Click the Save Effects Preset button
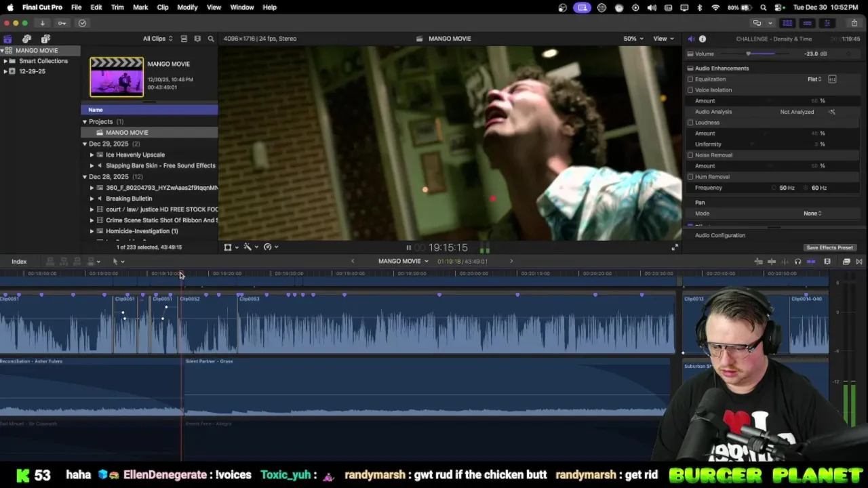This screenshot has height=488, width=868. [829, 248]
